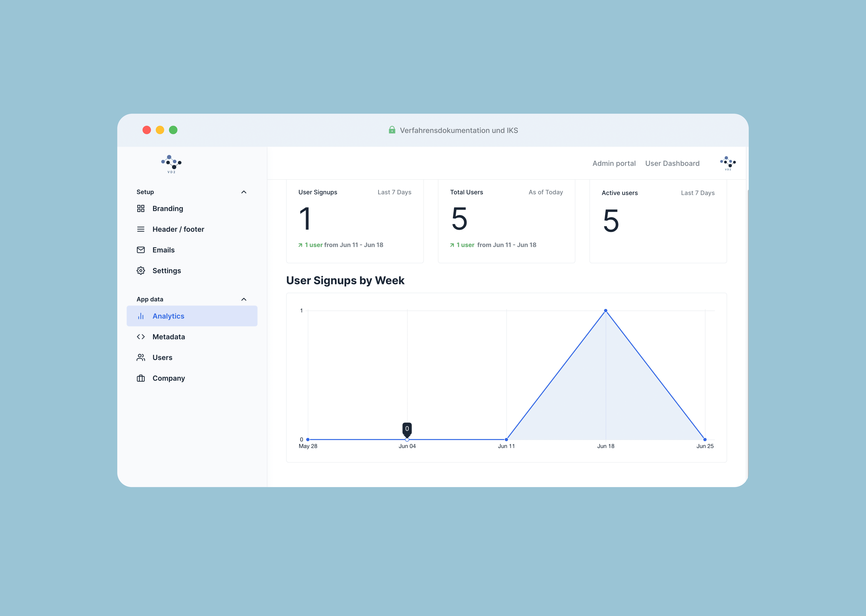Click the App data section heading
This screenshot has width=866, height=616.
[x=150, y=299]
